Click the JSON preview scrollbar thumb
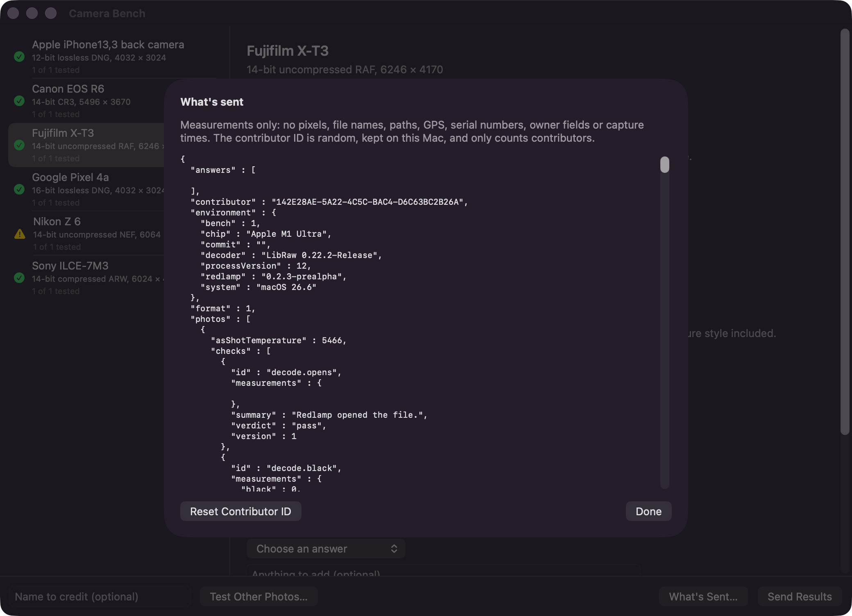 [x=664, y=165]
